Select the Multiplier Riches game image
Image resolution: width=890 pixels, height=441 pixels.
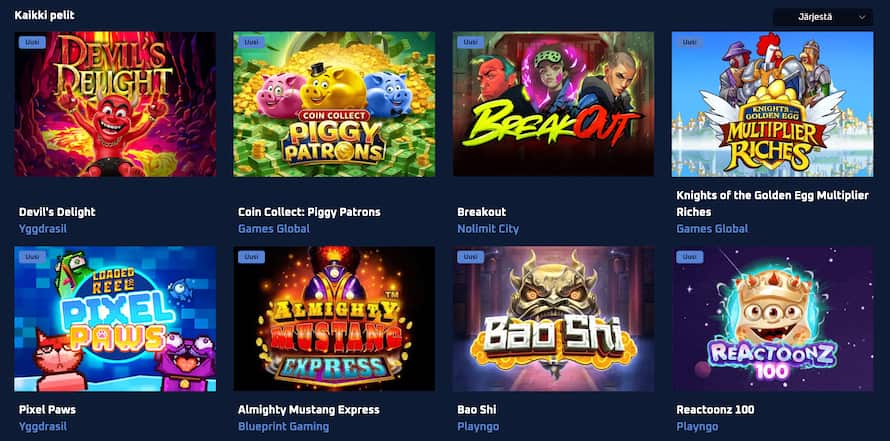773,104
